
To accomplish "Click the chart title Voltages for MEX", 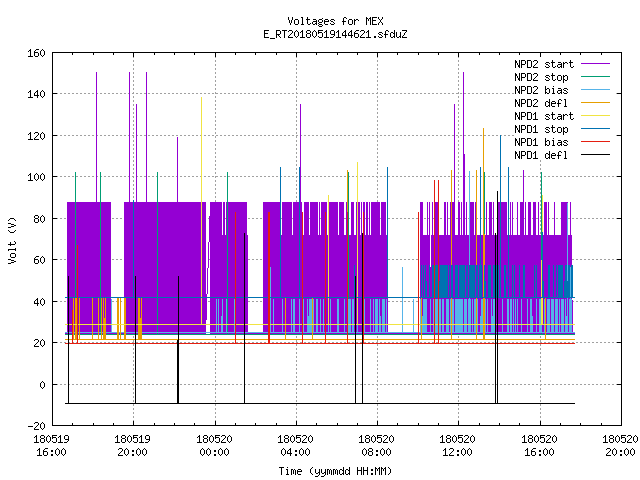I will coord(335,21).
